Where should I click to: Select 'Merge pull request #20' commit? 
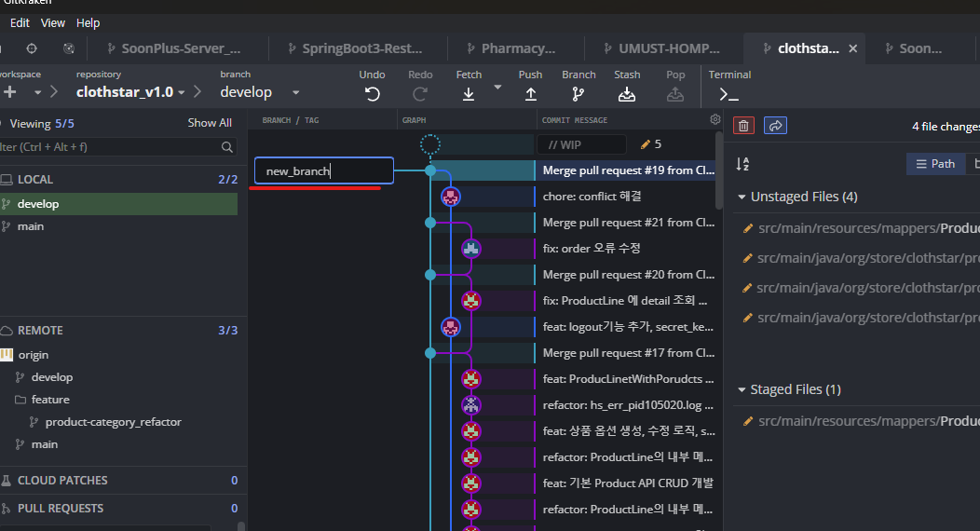pyautogui.click(x=628, y=275)
